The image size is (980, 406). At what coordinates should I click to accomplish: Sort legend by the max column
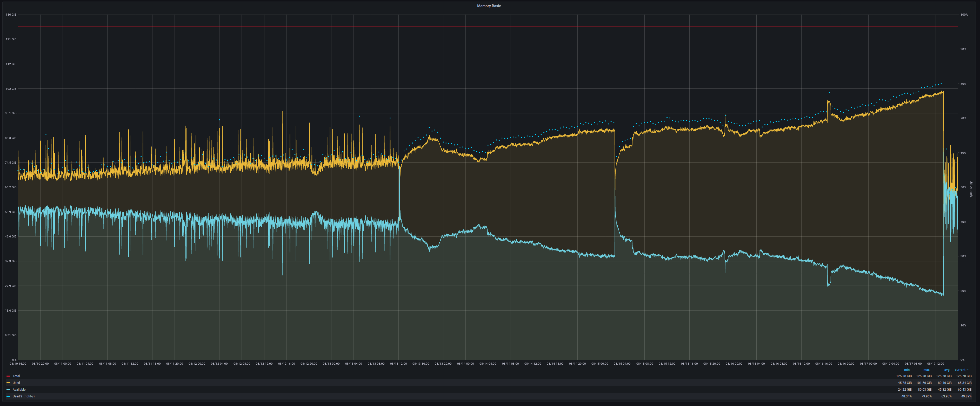pos(926,370)
